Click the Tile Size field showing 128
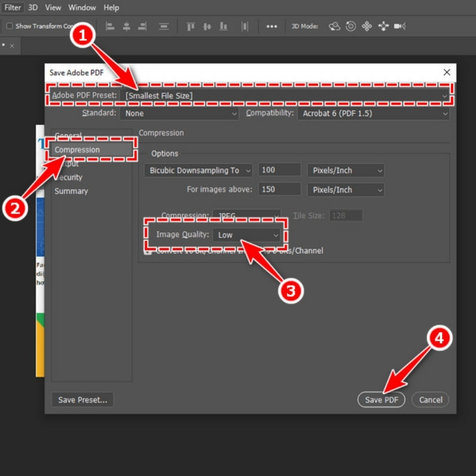This screenshot has height=476, width=476. [x=346, y=215]
